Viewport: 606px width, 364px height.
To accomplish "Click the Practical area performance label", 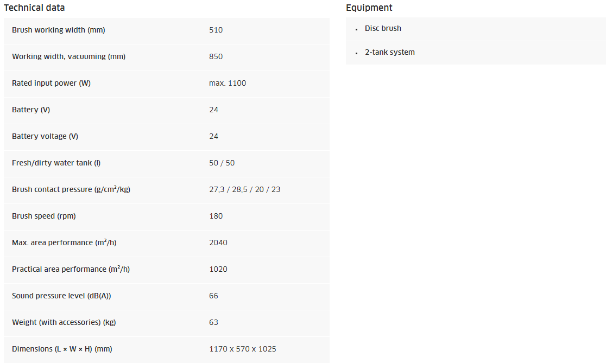I will tap(71, 269).
